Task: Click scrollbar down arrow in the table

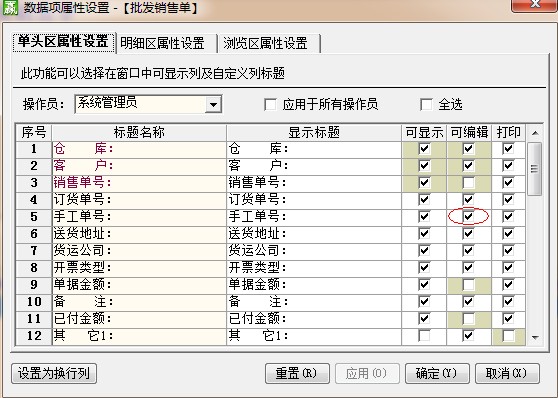Action: click(535, 337)
